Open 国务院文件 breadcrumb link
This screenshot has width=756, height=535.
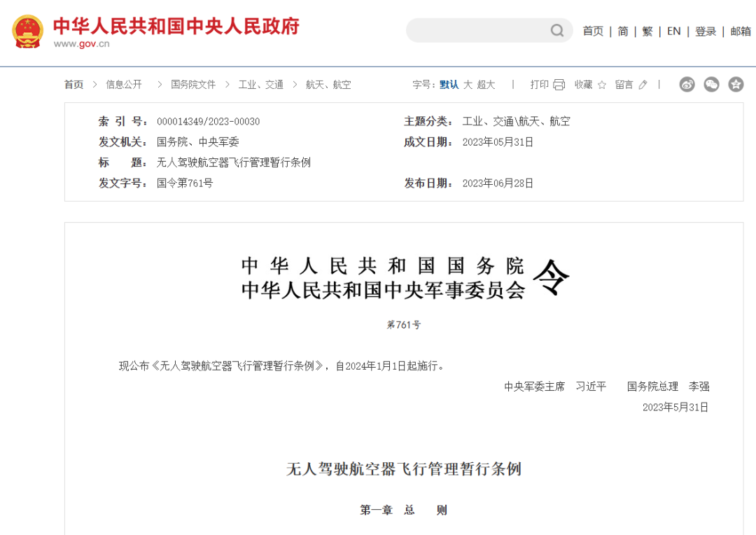coord(193,85)
